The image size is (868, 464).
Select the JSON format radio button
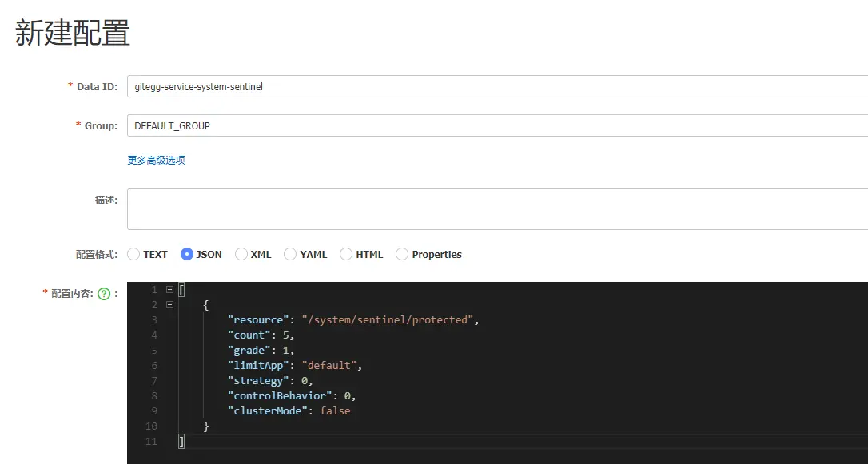187,254
